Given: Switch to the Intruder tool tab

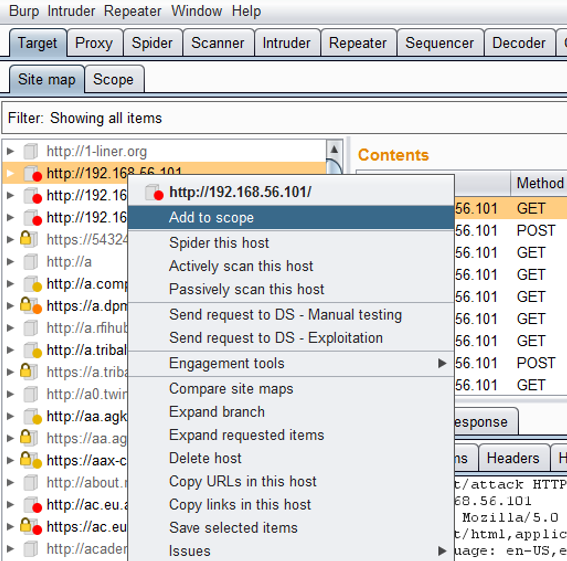Looking at the screenshot, I should tap(287, 43).
